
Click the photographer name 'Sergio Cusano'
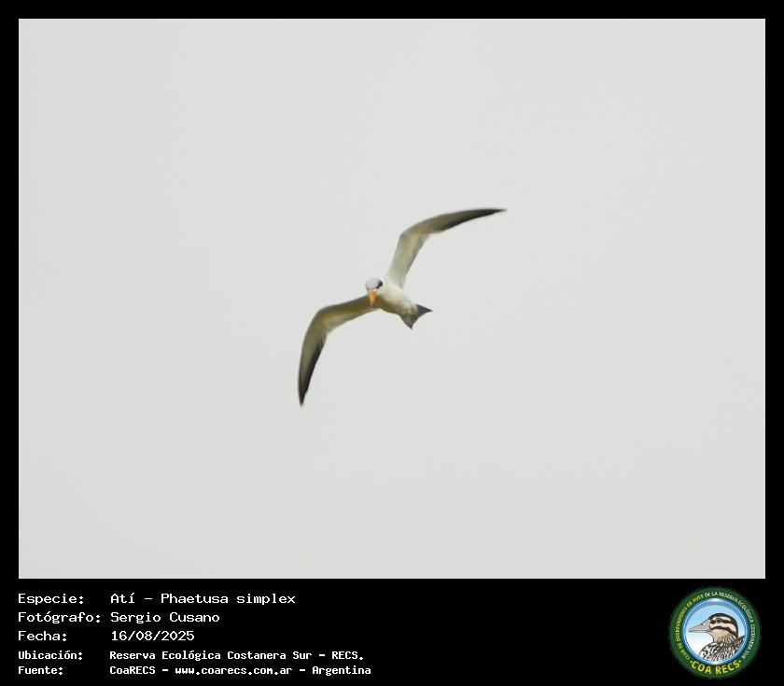(165, 617)
